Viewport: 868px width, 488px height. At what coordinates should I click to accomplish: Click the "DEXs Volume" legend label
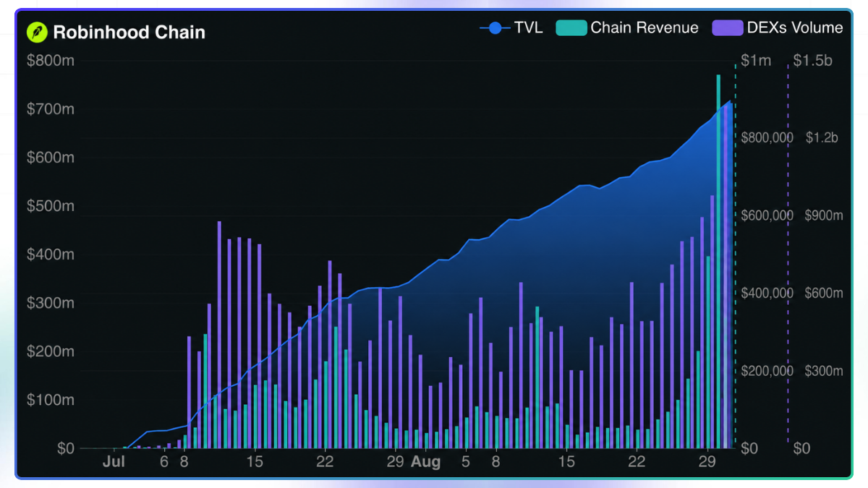pyautogui.click(x=795, y=28)
